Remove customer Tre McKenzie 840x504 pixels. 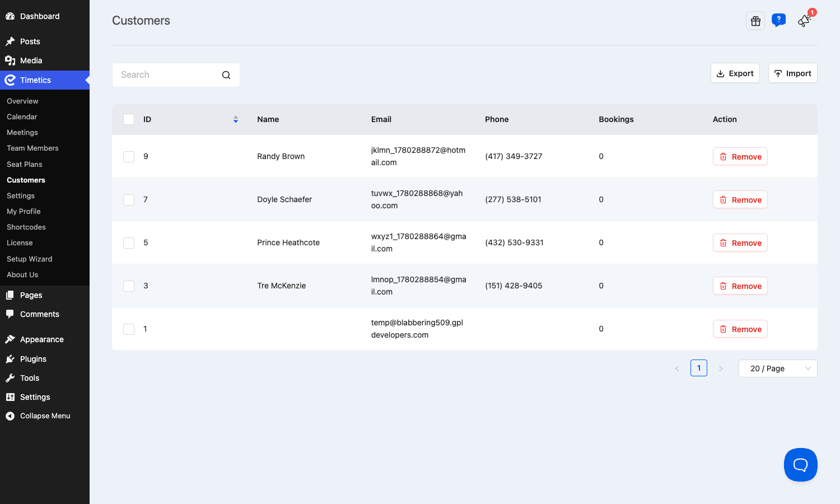(740, 286)
